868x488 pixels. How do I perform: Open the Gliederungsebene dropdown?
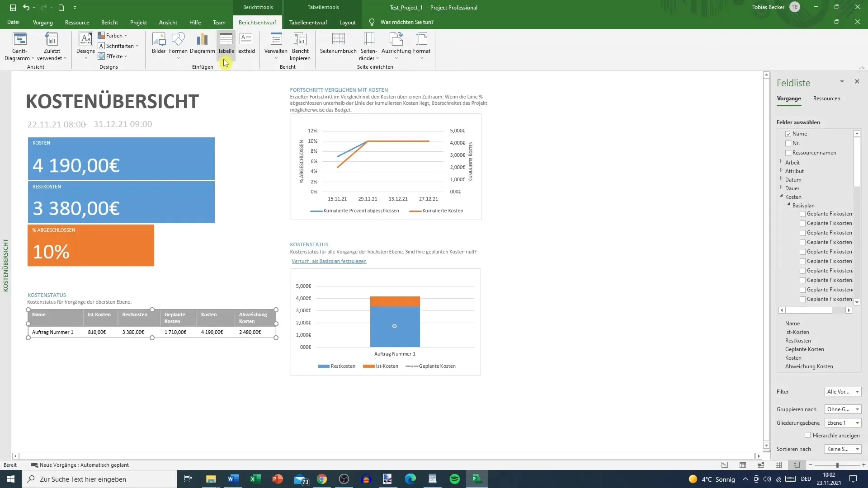click(x=843, y=423)
